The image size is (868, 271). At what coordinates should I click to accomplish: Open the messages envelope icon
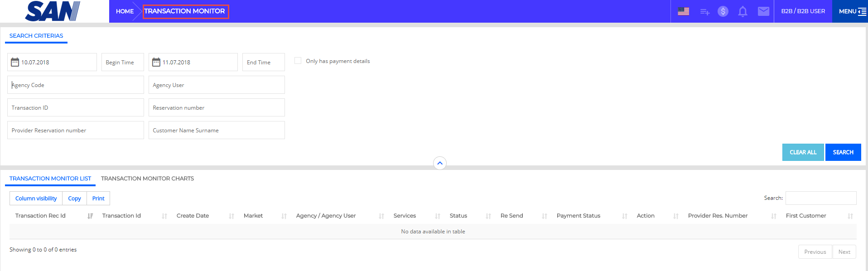pos(763,11)
